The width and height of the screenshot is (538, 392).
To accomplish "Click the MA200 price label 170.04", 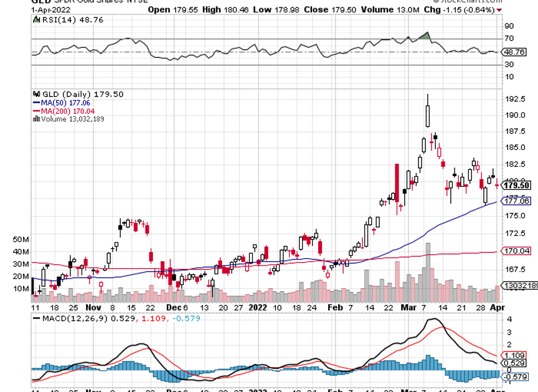I will 516,251.
